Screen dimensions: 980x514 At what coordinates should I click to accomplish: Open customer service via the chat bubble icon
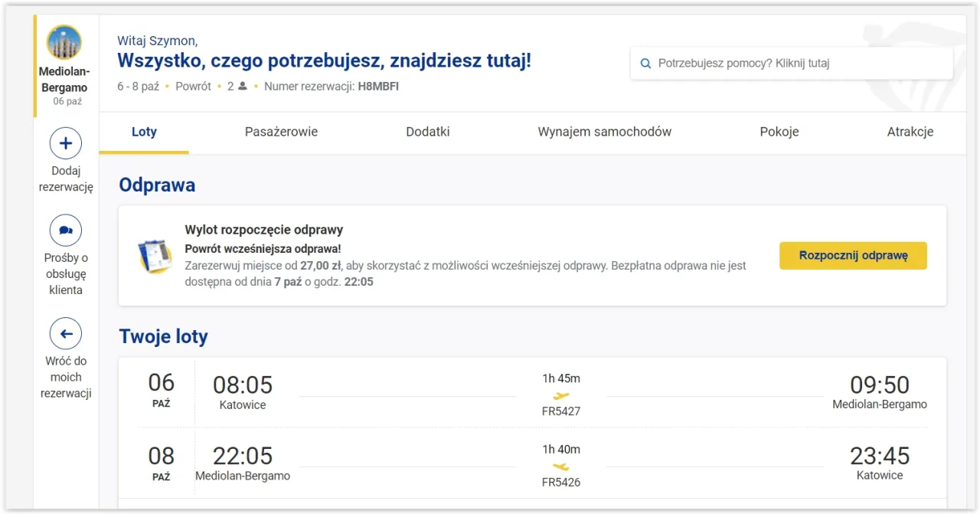66,230
